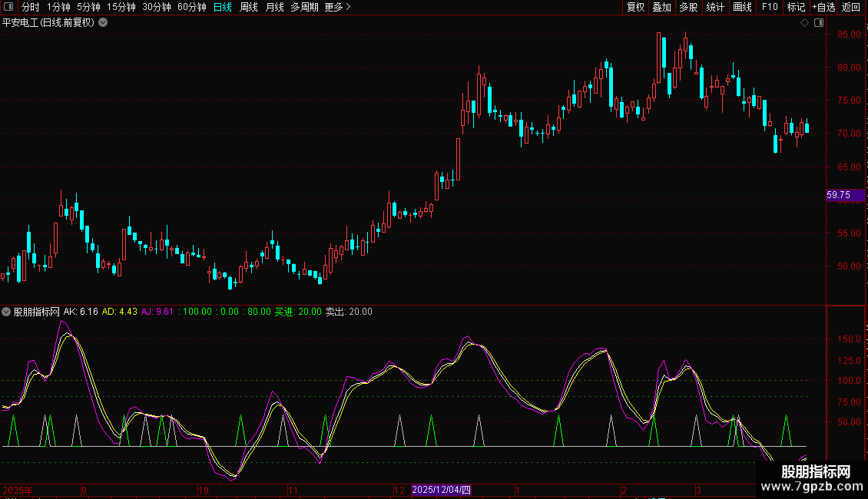Click the 股朋指标网 indicator name
Viewport: 868px width, 499px height.
coord(37,312)
